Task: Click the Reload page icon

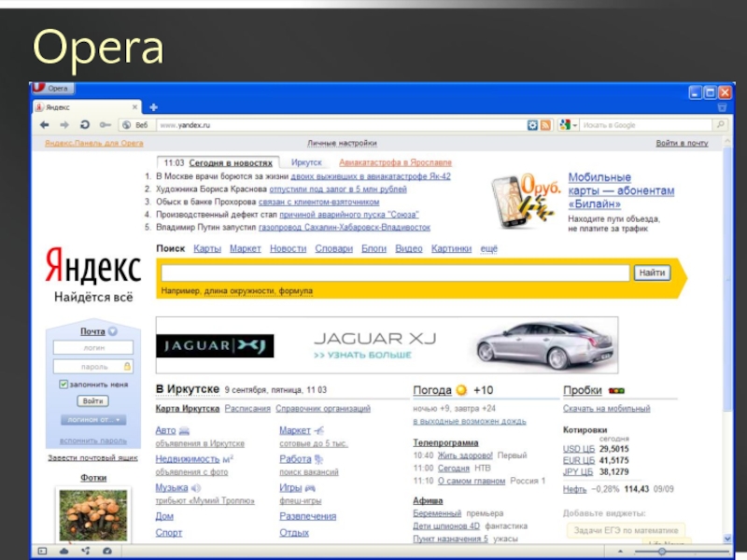Action: pos(84,124)
